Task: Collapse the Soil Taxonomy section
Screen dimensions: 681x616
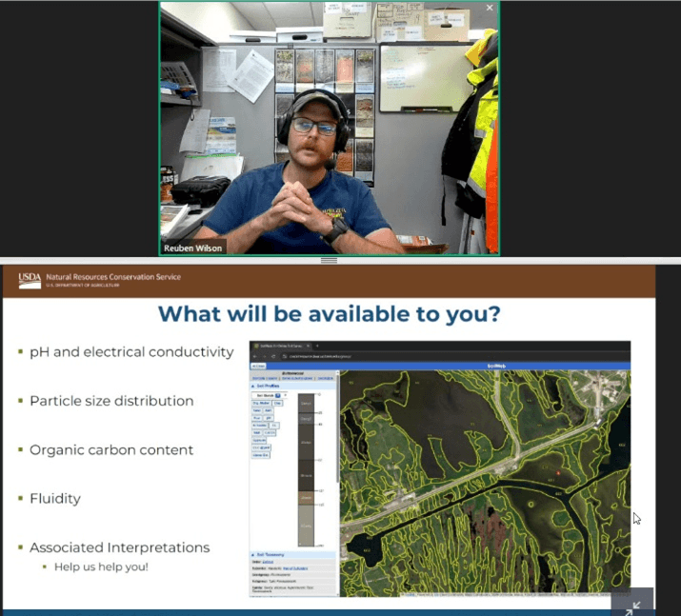Action: pos(253,553)
